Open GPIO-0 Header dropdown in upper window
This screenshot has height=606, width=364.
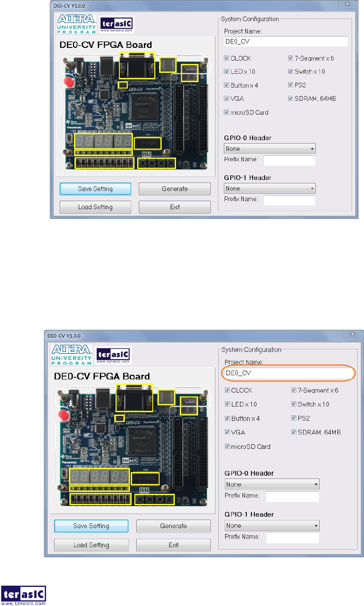(x=270, y=149)
